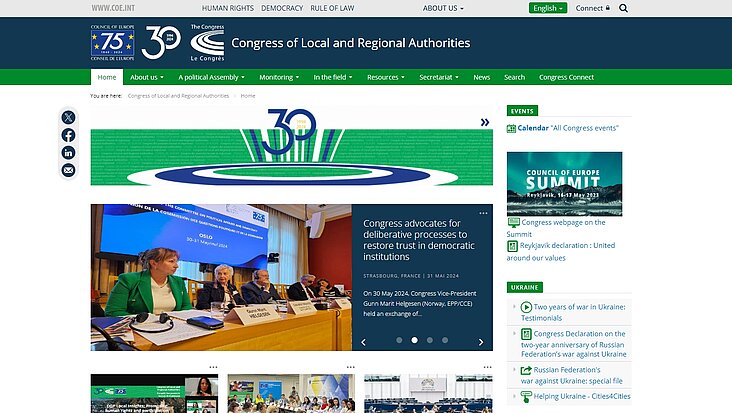Share page on Facebook icon

68,135
